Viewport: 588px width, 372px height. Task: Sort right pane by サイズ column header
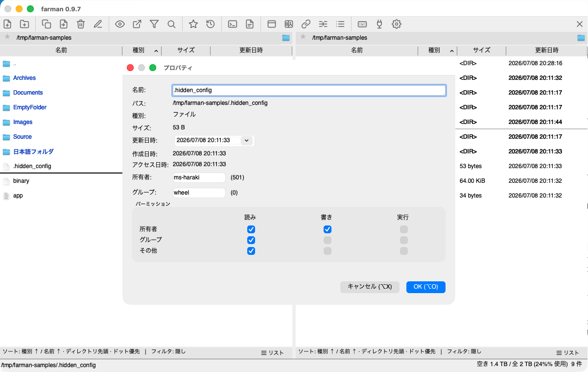481,50
